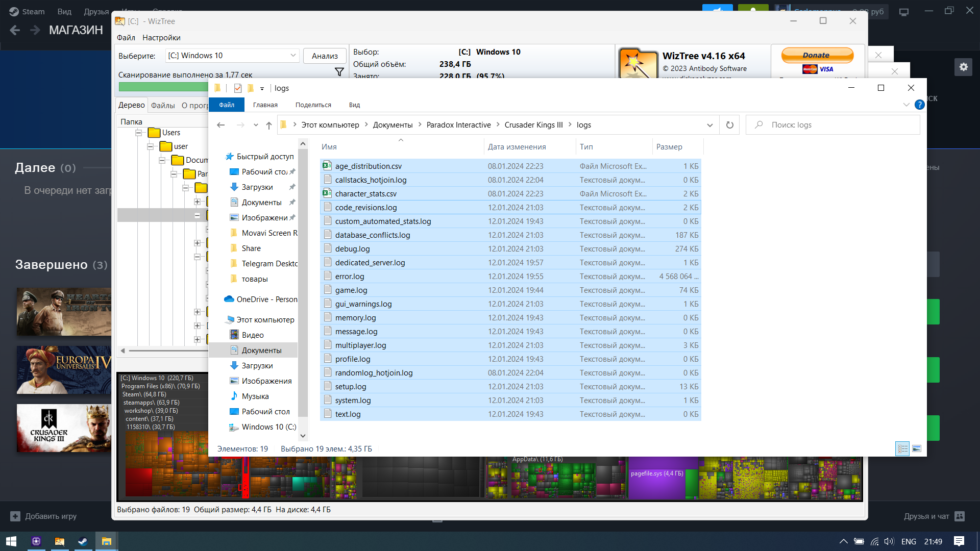Click Paradox Interactive in breadcrumb path
The image size is (980, 551).
[458, 125]
